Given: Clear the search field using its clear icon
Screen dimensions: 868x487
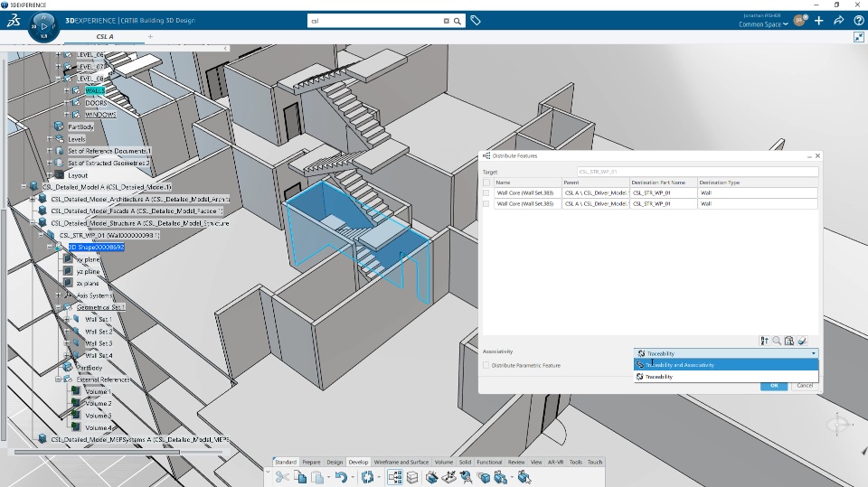Looking at the screenshot, I should [x=446, y=21].
